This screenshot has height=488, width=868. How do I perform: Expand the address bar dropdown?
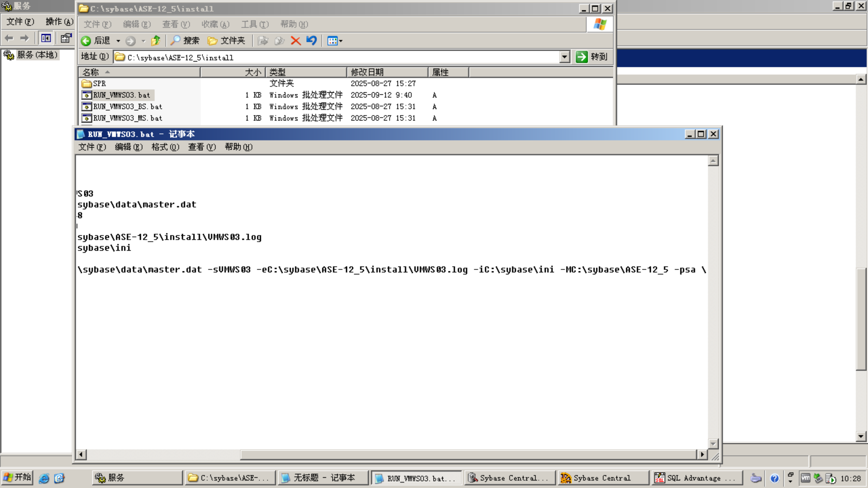click(565, 57)
